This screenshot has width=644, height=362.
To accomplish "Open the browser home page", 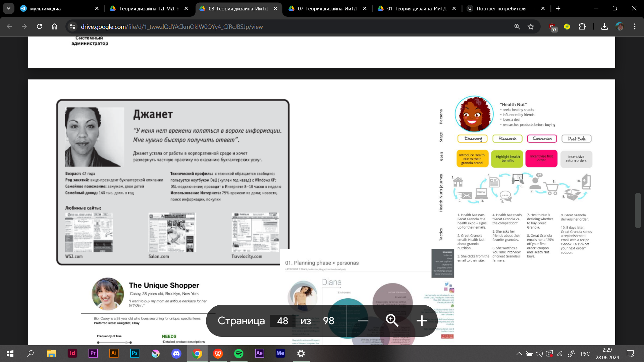I will coord(54,26).
